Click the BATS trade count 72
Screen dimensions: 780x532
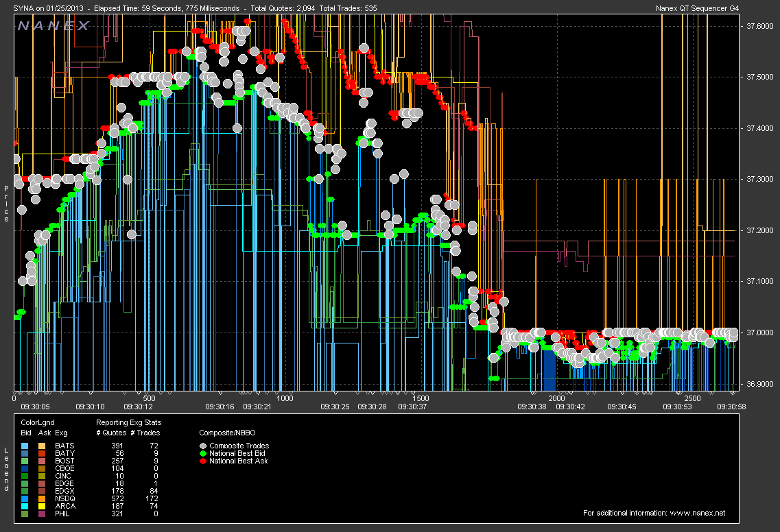[x=154, y=446]
